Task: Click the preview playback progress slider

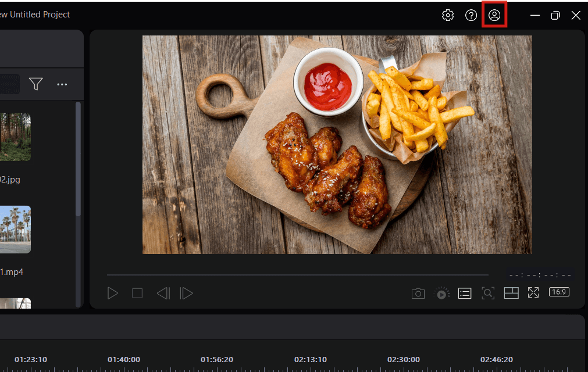Action: [x=297, y=274]
